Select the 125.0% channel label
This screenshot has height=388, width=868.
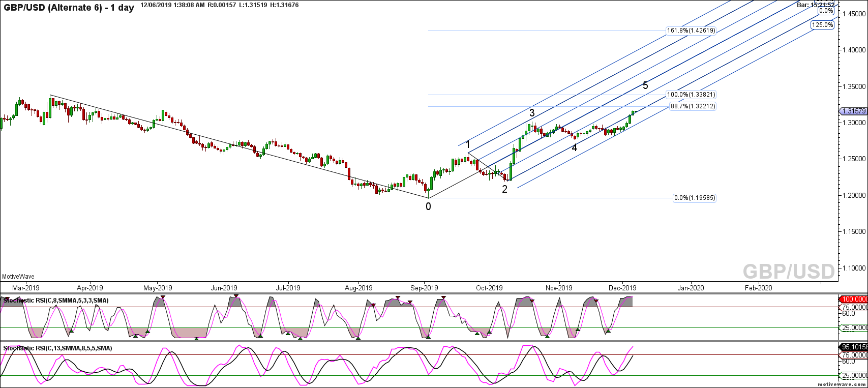click(x=822, y=24)
